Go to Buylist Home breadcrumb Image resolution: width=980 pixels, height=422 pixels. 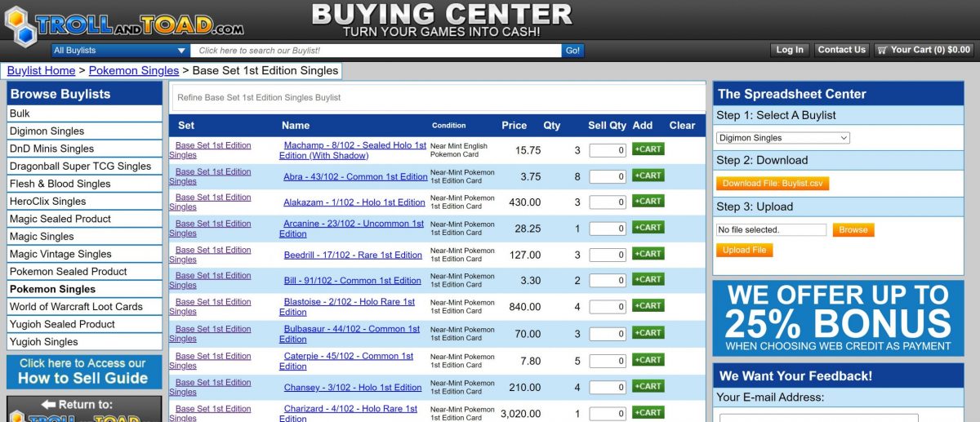pos(41,71)
